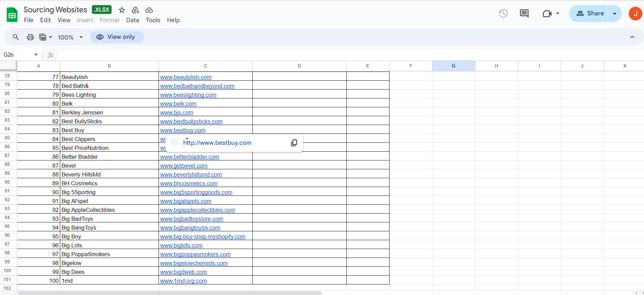Screen dimensions: 644x295
Task: Collapse the toolbar with chevron
Action: (632, 37)
